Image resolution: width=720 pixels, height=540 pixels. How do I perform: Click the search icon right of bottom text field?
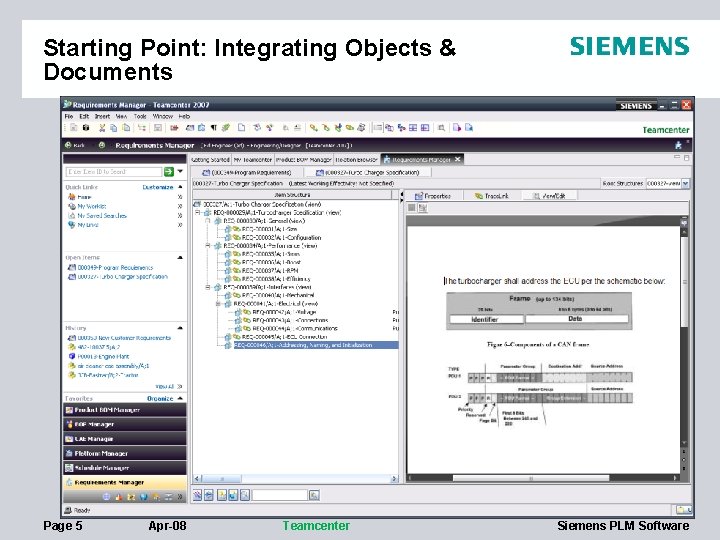click(314, 495)
